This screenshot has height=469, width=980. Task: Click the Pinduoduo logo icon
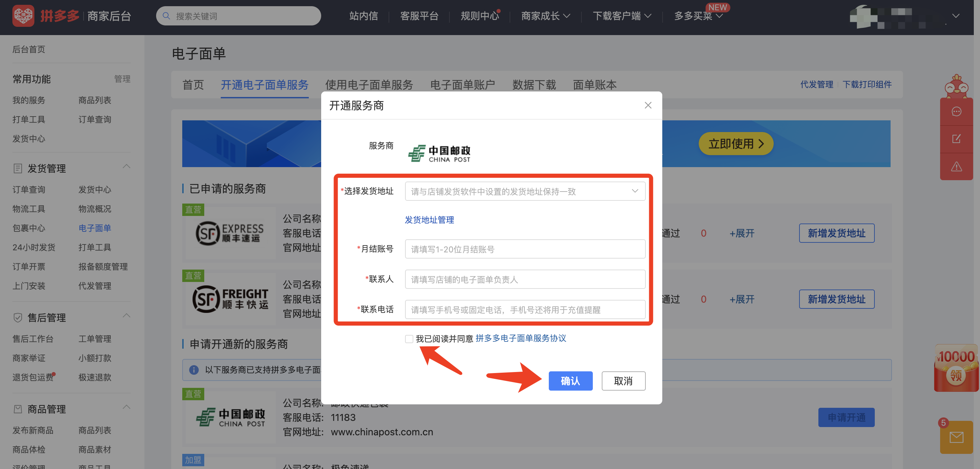(23, 15)
